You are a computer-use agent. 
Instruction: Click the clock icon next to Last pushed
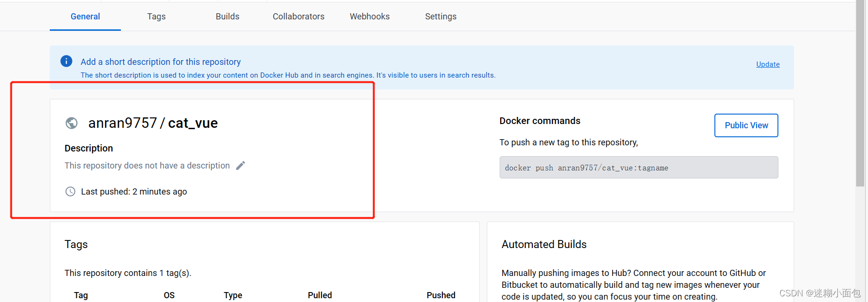pyautogui.click(x=70, y=191)
